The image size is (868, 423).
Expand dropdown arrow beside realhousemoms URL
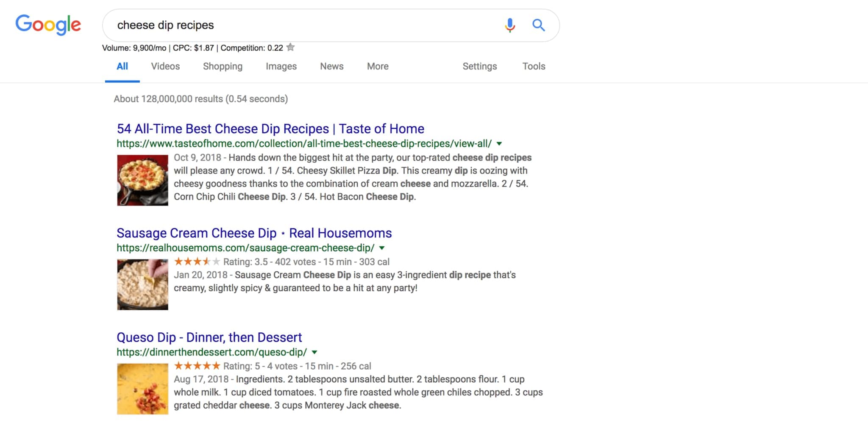pos(382,248)
